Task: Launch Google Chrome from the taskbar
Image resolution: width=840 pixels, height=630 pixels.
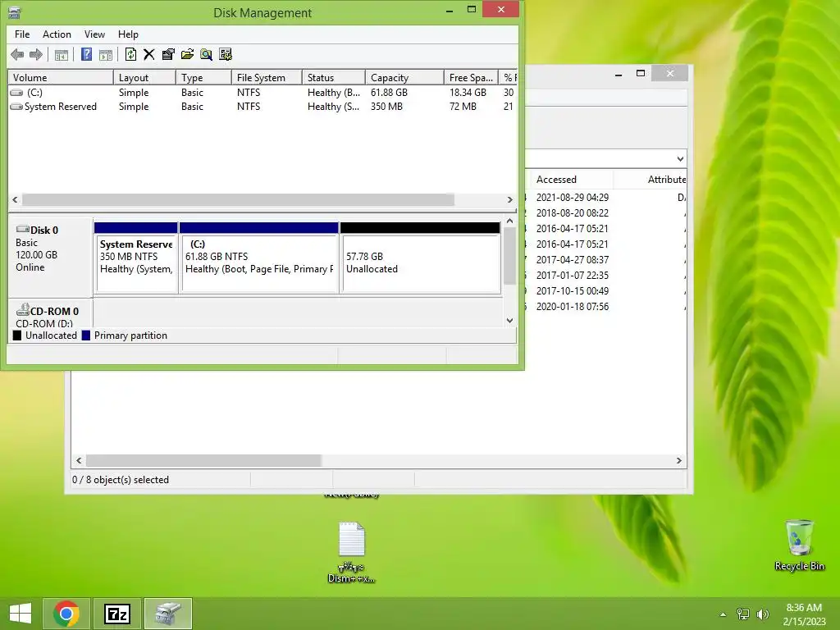Action: click(x=66, y=614)
